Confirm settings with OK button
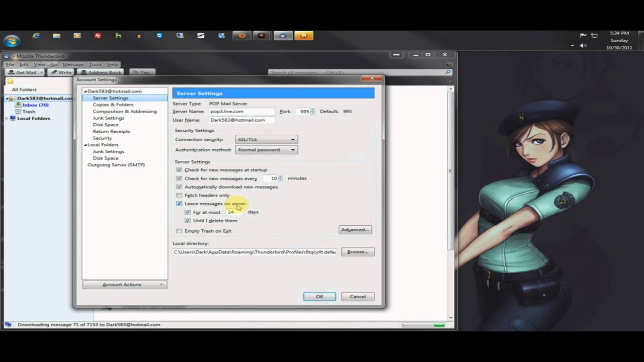The width and height of the screenshot is (644, 362). [319, 297]
